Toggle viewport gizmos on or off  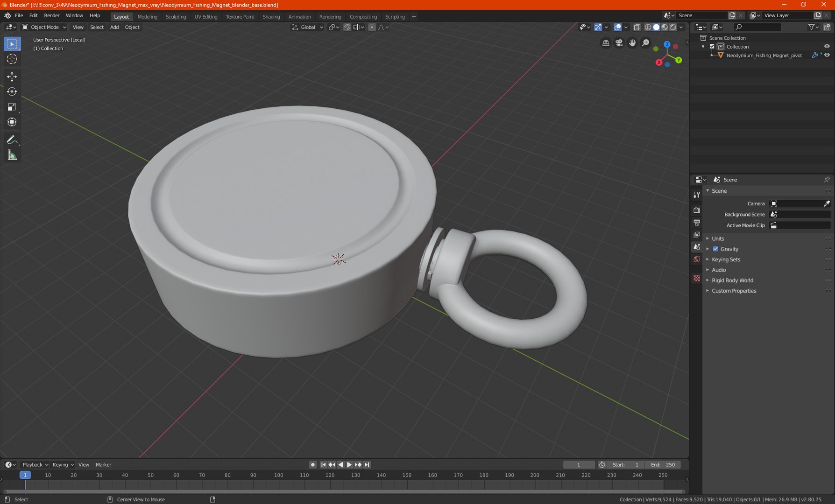coord(598,27)
